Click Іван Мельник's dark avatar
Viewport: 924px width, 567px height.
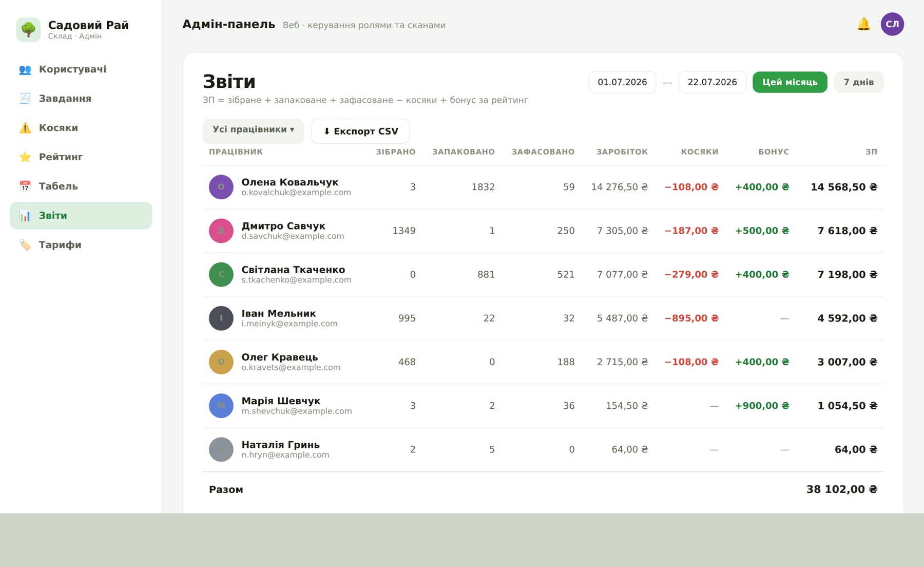tap(221, 318)
